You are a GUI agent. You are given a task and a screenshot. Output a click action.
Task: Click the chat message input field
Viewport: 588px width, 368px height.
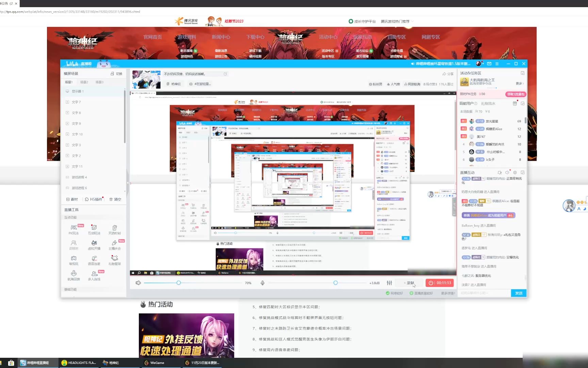click(485, 293)
